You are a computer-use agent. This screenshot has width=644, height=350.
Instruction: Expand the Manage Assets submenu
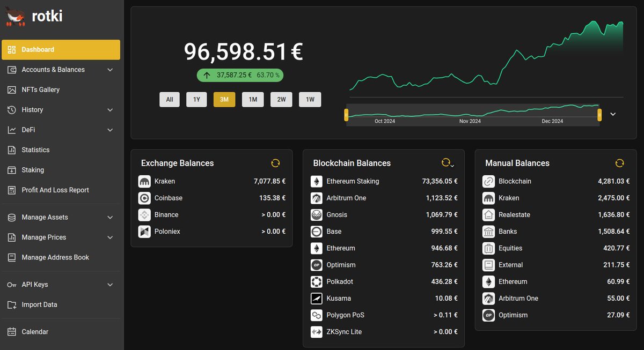pos(110,217)
